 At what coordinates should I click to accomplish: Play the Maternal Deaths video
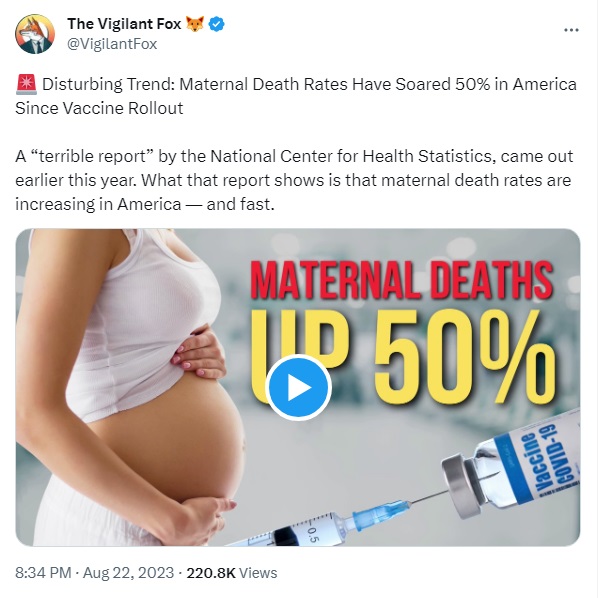[298, 387]
